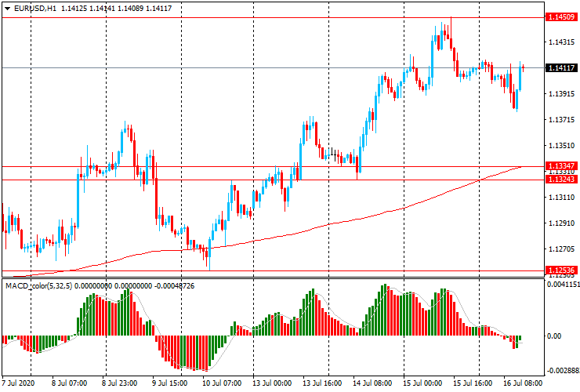Click the 1.12910 price scale value
The image size is (580, 392).
561,223
